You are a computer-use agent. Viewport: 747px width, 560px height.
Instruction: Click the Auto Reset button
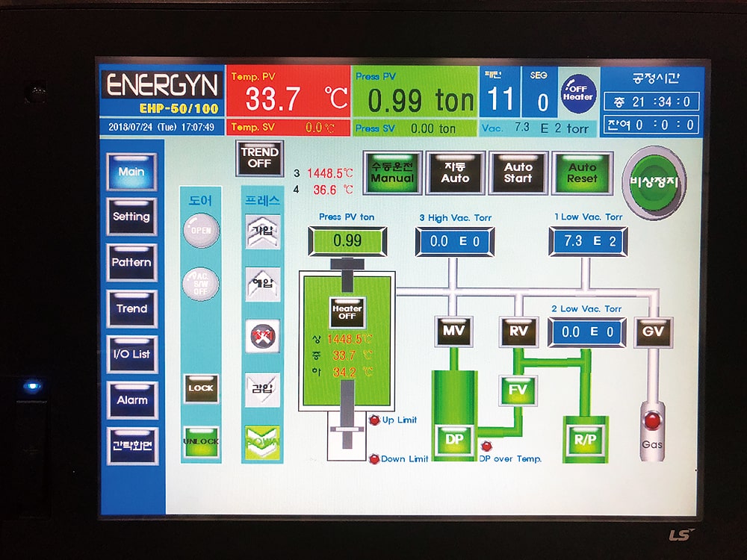[x=582, y=173]
